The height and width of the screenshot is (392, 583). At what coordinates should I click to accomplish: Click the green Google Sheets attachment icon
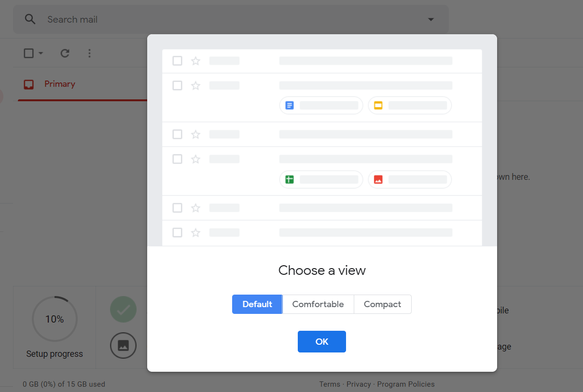289,179
